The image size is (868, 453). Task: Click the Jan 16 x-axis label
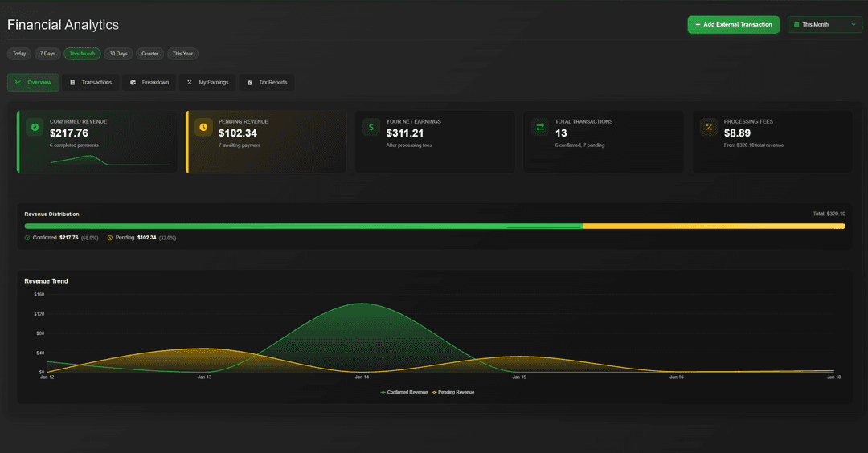(677, 377)
